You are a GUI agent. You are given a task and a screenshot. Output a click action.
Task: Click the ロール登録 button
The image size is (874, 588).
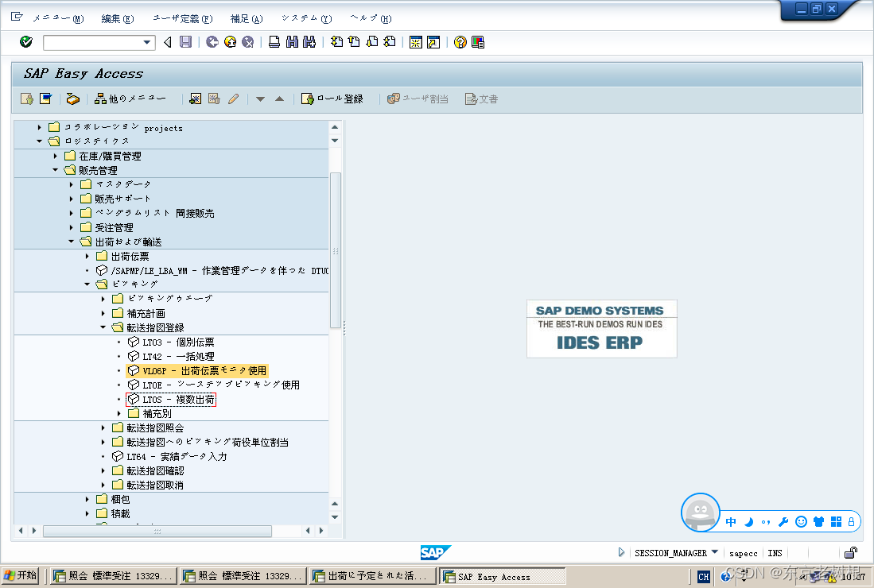pyautogui.click(x=332, y=99)
